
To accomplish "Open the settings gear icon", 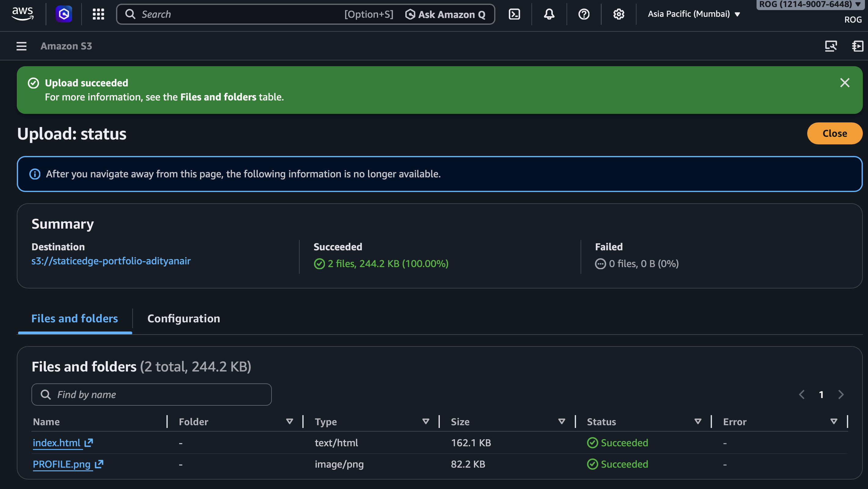I will point(618,14).
